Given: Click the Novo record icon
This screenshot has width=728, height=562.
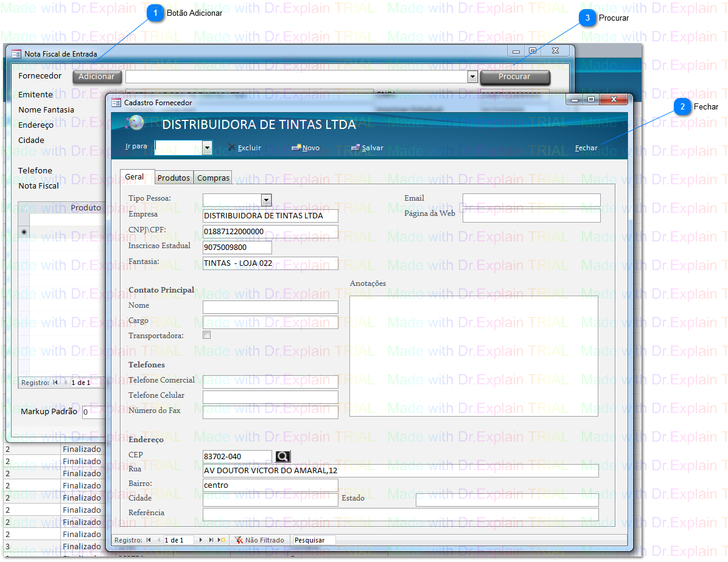Looking at the screenshot, I should (296, 148).
